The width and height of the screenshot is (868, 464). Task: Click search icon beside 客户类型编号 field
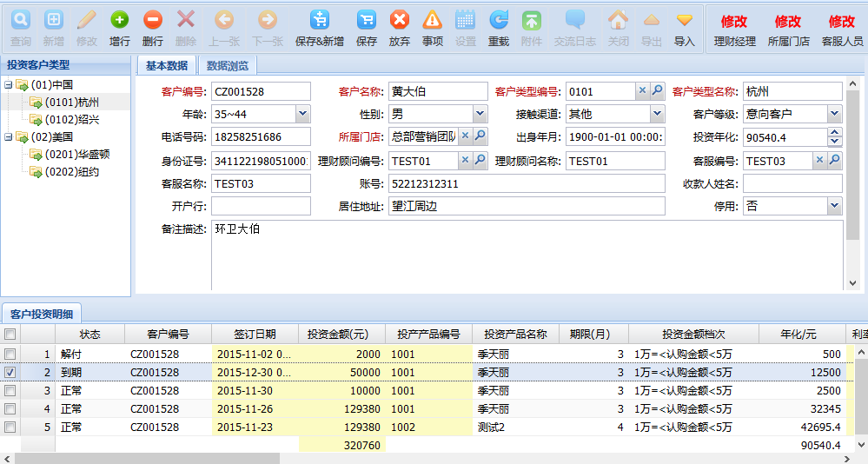pyautogui.click(x=658, y=90)
